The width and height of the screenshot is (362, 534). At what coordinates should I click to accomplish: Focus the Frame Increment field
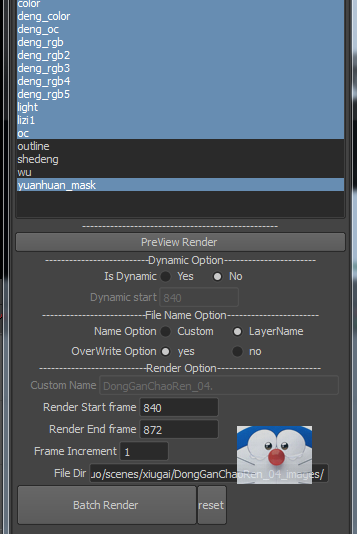144,451
